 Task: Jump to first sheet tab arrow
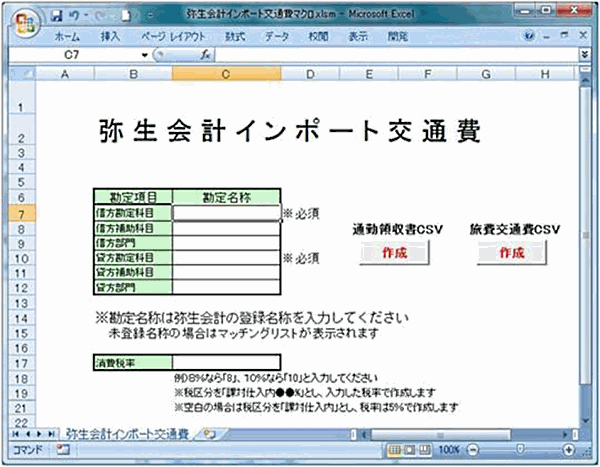coord(16,434)
